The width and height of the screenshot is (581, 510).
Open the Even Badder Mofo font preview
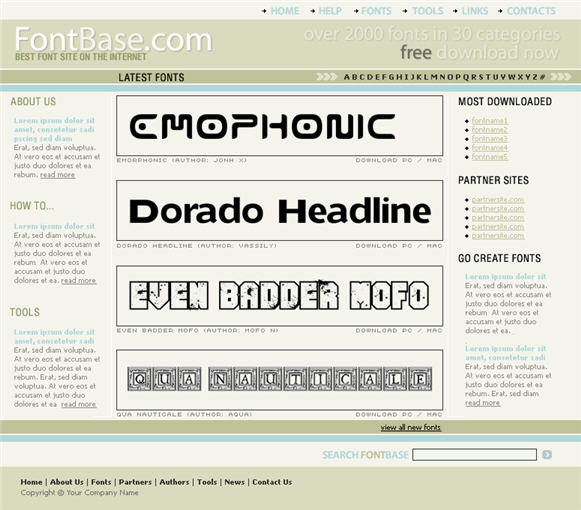[280, 295]
